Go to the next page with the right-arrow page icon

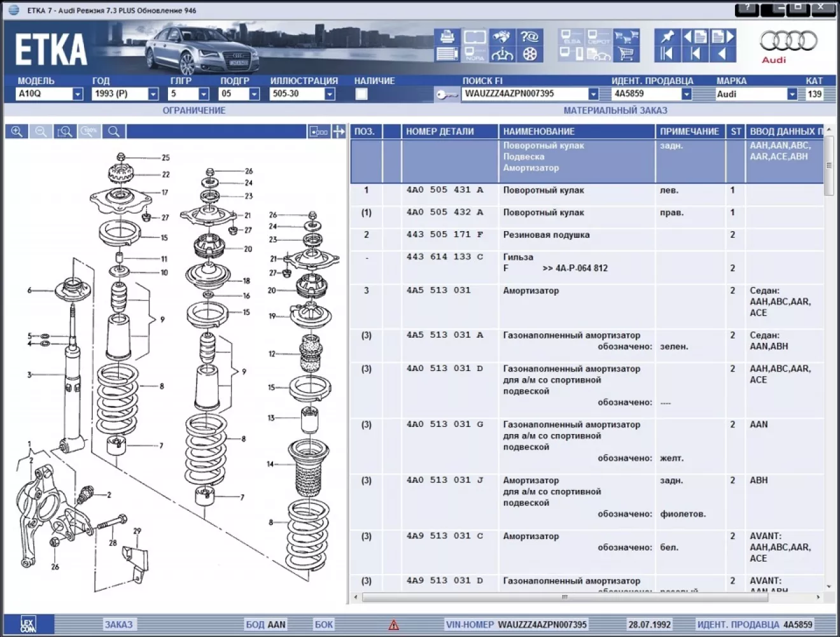(x=723, y=36)
